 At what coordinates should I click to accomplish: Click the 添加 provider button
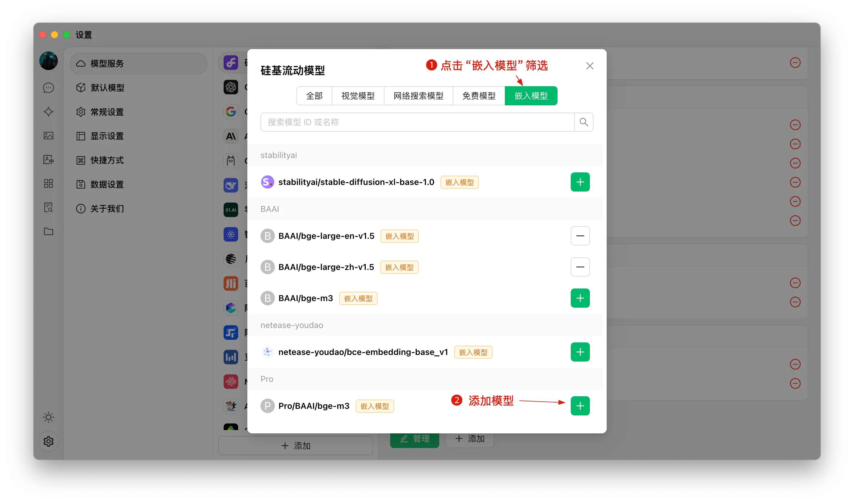296,446
